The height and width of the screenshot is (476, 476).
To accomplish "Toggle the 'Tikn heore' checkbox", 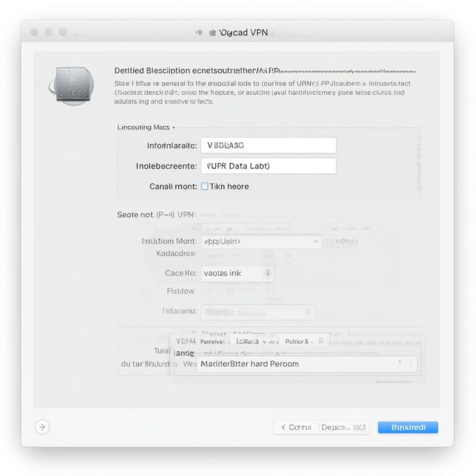I will tap(205, 186).
